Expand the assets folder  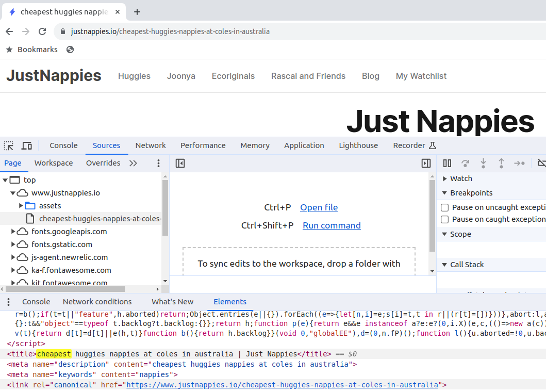pos(21,206)
